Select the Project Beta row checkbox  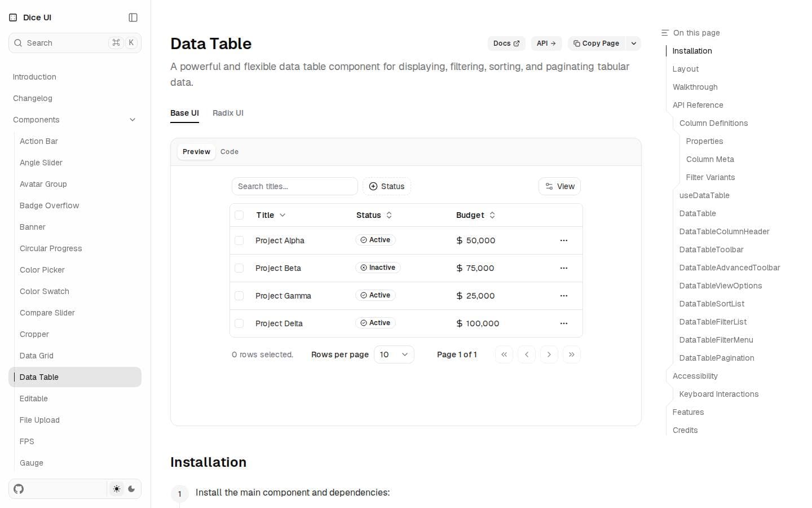(239, 268)
